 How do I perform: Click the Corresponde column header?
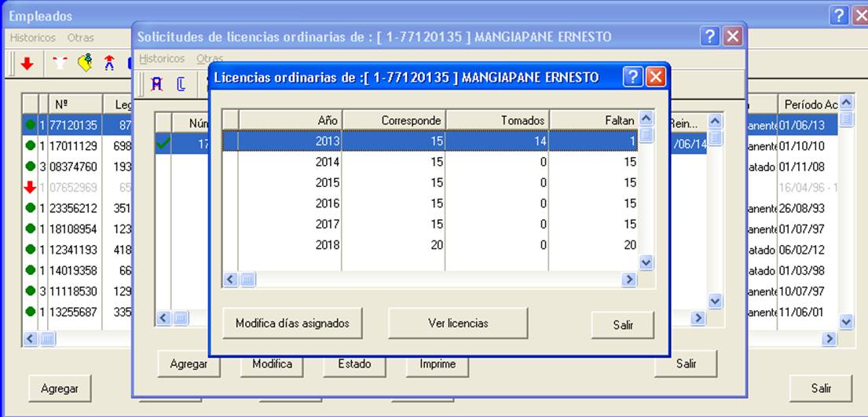coord(394,120)
